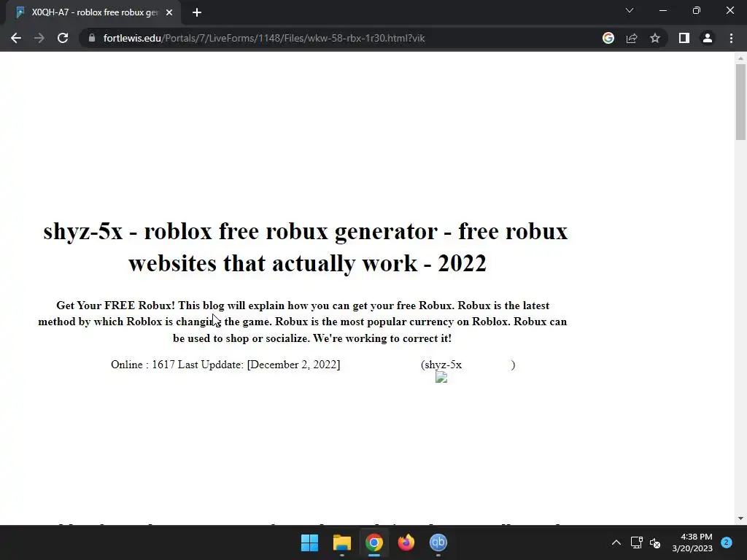
Task: Bookmark this tab with the star icon
Action: point(655,38)
